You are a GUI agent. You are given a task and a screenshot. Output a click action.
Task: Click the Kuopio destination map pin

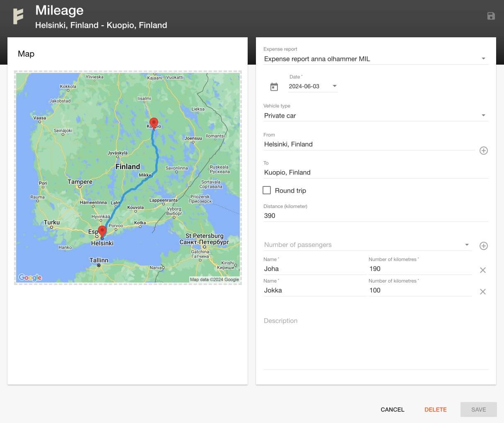[x=154, y=123]
